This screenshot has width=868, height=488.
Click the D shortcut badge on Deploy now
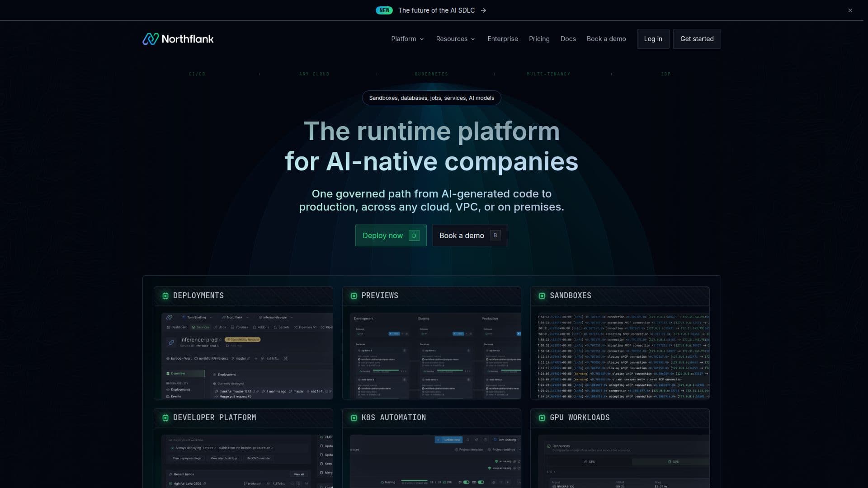tap(414, 235)
